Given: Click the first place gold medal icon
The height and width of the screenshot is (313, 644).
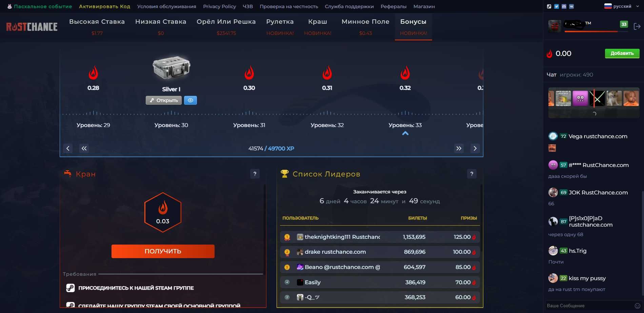Looking at the screenshot, I should [x=287, y=237].
